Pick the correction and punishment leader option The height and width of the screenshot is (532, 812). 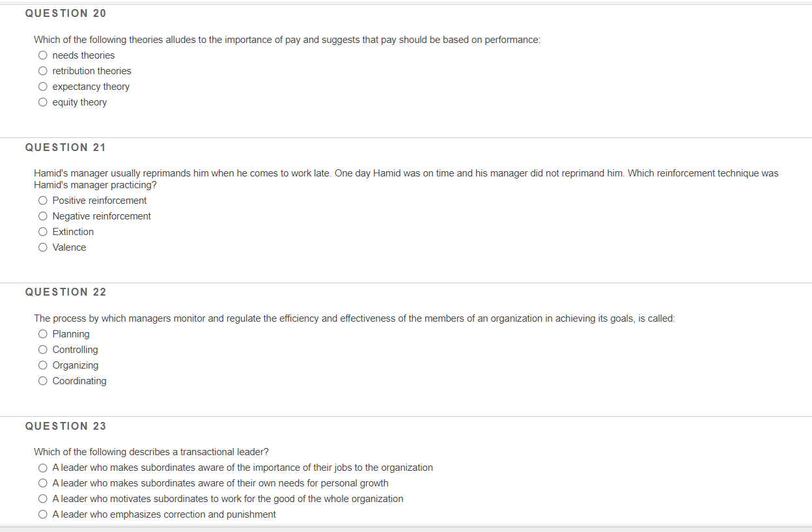pos(42,514)
